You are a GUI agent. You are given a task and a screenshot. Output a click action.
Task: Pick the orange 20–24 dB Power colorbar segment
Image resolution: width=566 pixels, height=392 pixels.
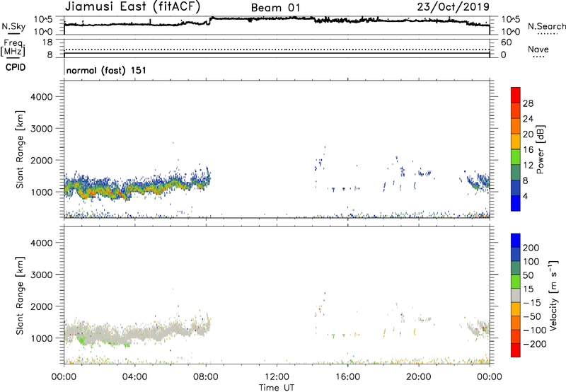point(516,126)
